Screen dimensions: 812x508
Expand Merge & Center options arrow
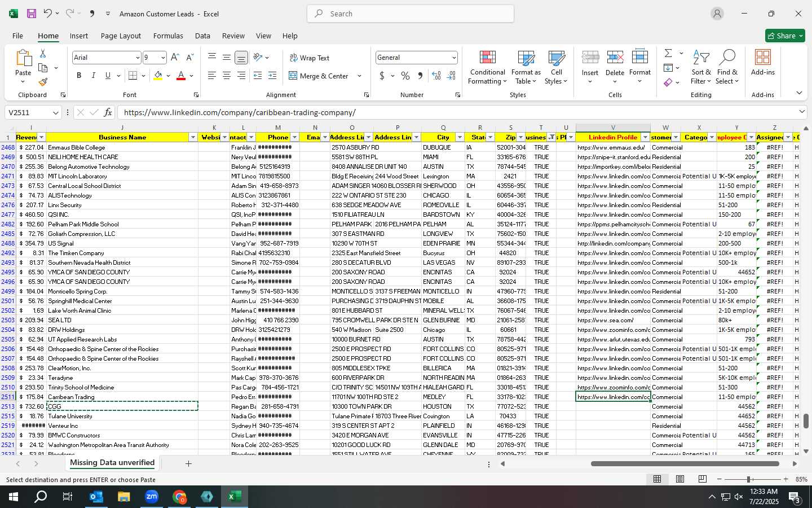click(x=359, y=76)
